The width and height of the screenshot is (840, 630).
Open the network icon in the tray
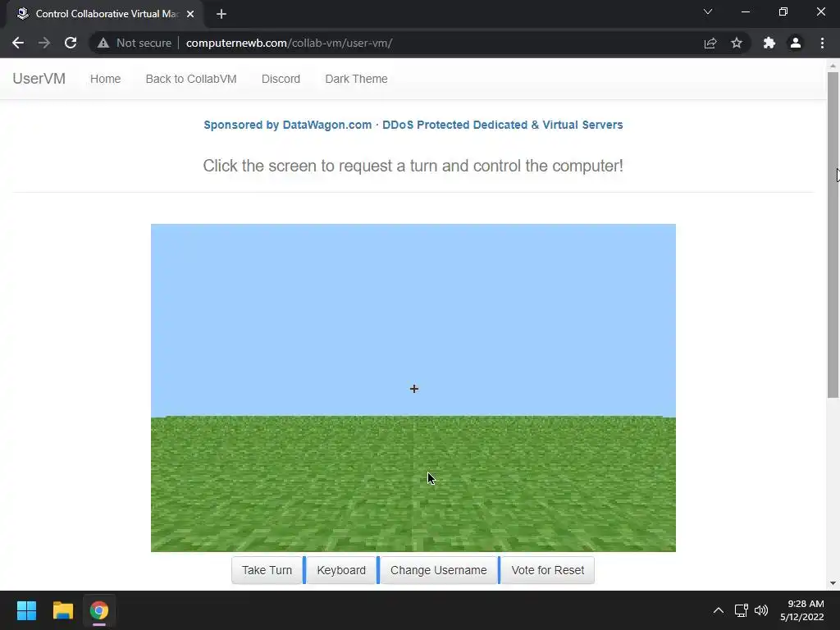pos(742,610)
